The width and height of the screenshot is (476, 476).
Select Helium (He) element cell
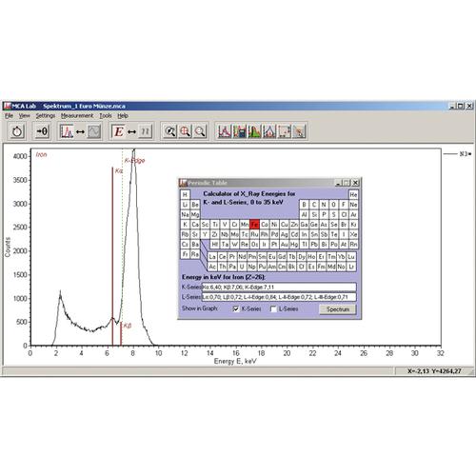point(353,194)
